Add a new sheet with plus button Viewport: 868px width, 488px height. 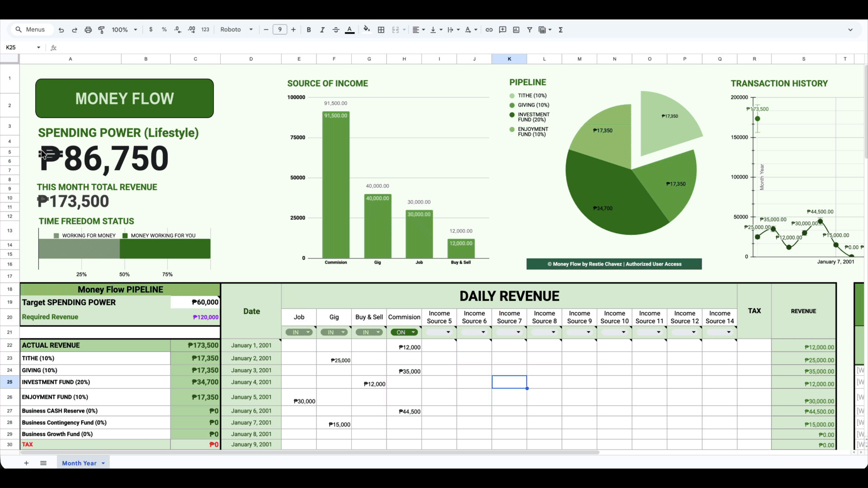(26, 463)
